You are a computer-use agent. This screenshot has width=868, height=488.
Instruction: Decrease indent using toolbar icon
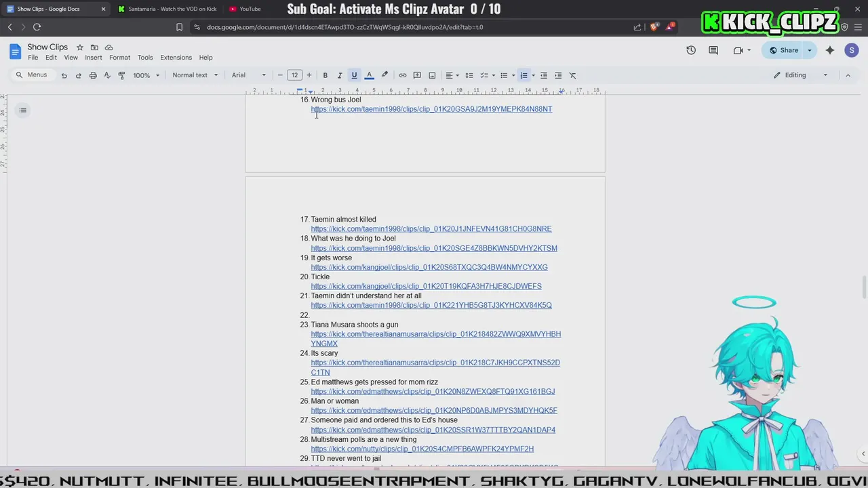[543, 75]
